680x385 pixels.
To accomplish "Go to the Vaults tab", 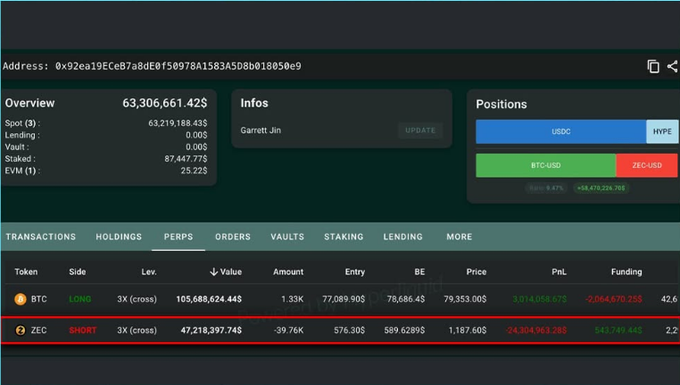I will pos(288,237).
